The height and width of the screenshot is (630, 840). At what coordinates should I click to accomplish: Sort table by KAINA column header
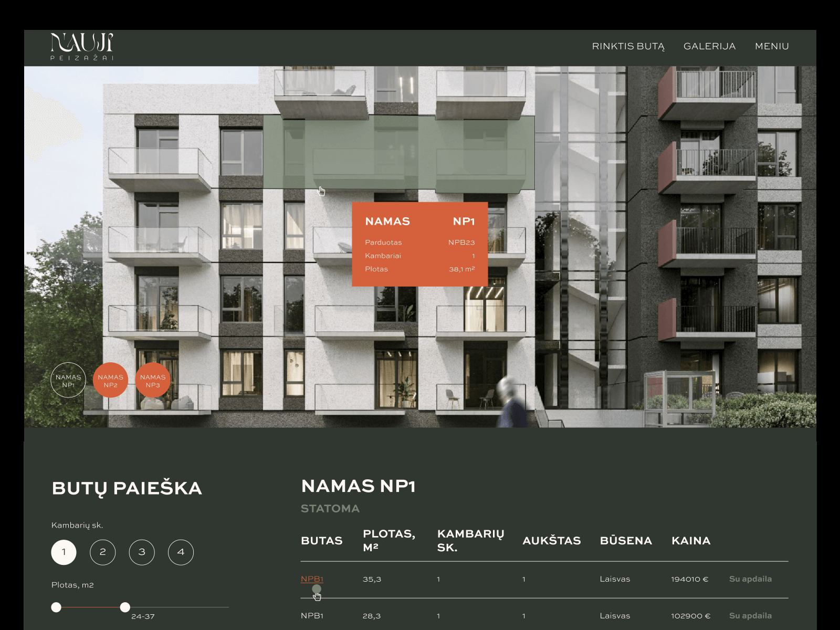[691, 541]
